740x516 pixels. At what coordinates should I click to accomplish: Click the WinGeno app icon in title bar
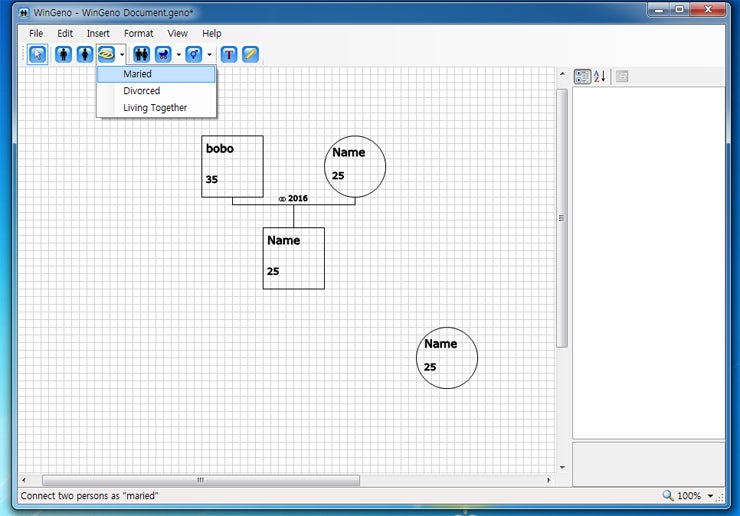click(24, 12)
